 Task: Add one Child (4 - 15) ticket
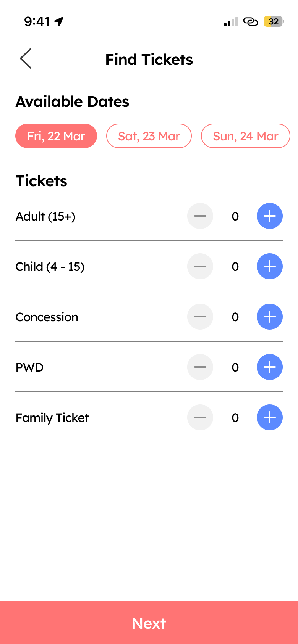tap(269, 266)
